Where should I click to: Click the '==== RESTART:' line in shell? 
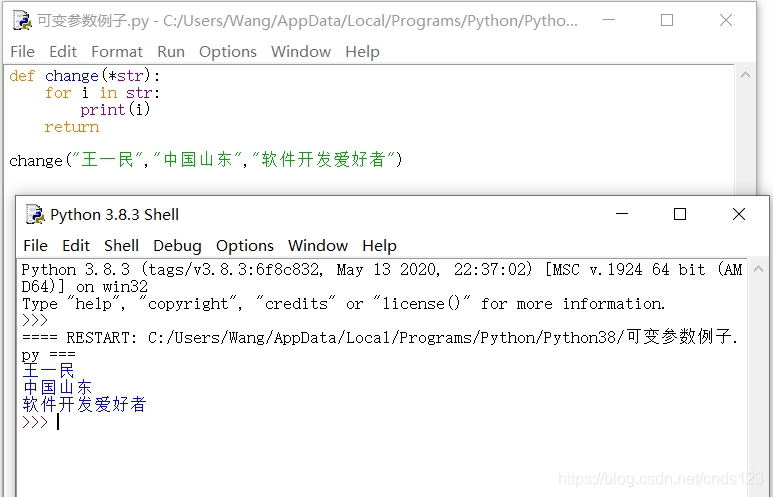[x=380, y=345]
